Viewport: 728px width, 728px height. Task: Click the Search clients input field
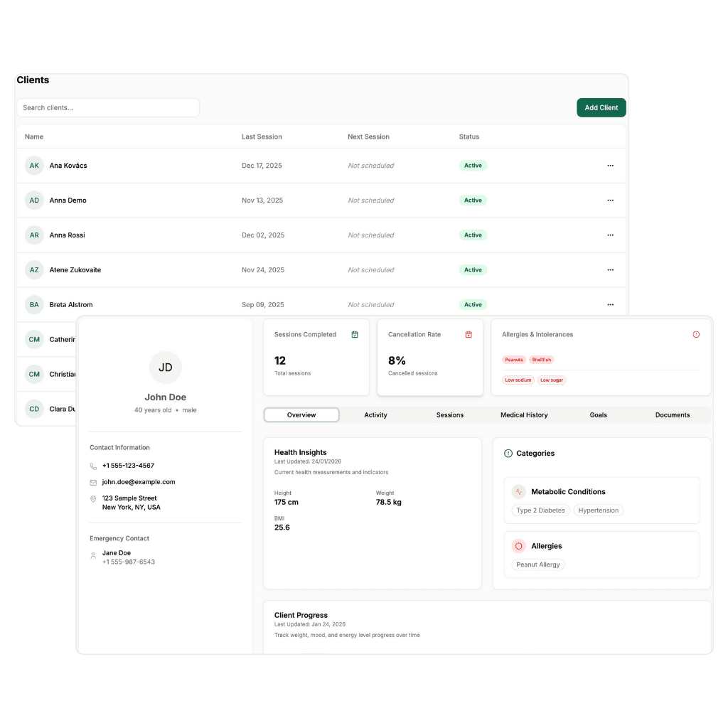[x=107, y=107]
